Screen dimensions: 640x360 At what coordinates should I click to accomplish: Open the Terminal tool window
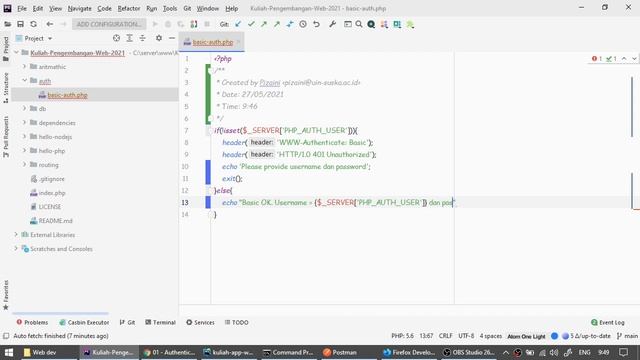tap(160, 322)
